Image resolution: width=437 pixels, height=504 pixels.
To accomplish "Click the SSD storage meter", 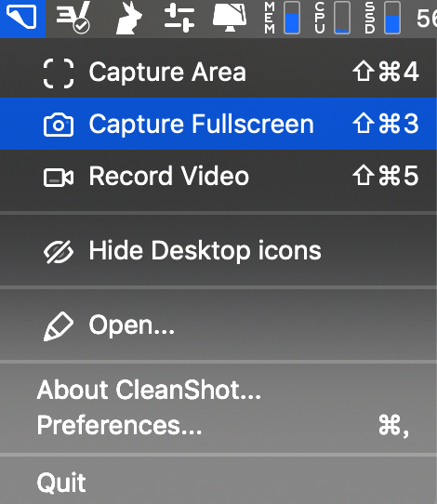I will [x=382, y=18].
